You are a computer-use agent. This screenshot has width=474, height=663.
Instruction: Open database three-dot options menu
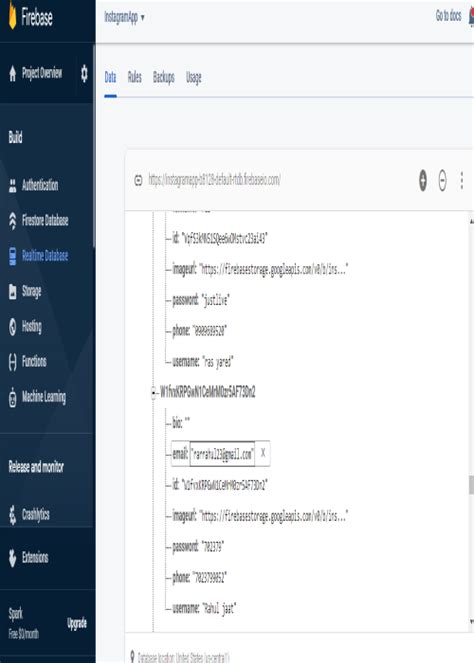click(x=462, y=181)
